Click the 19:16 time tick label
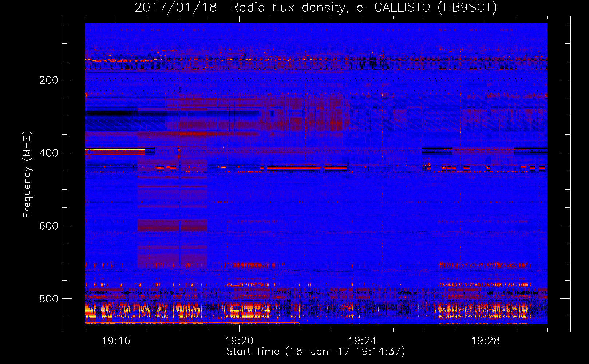The image size is (589, 364). 116,341
